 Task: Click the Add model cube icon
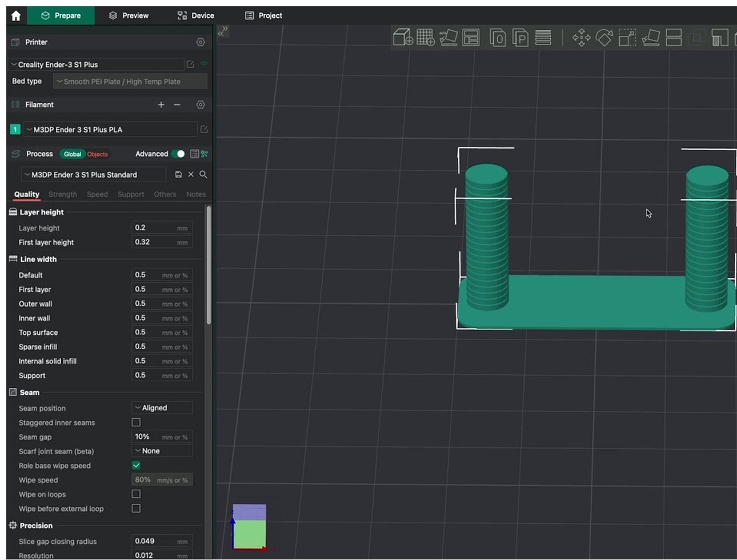coord(403,38)
